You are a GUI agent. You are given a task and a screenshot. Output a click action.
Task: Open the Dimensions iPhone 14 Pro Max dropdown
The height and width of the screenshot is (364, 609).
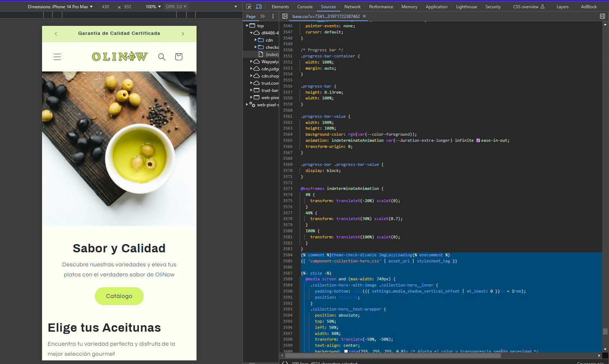(60, 7)
